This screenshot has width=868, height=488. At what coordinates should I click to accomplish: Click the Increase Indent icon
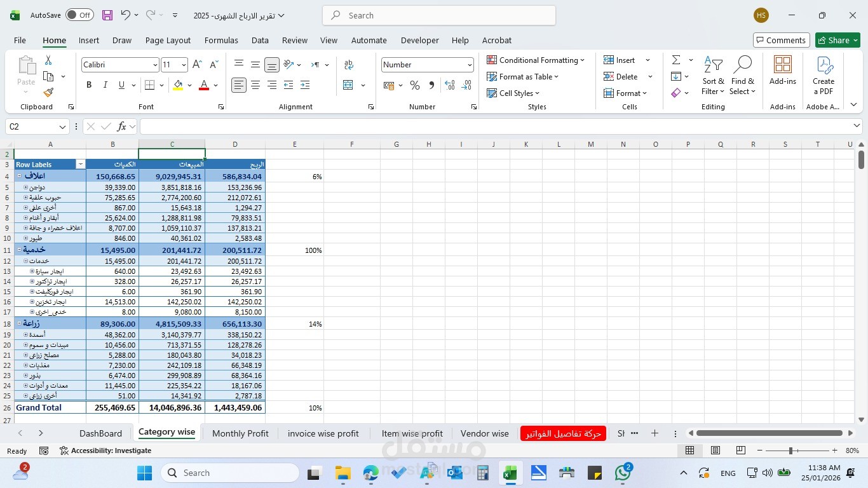305,85
